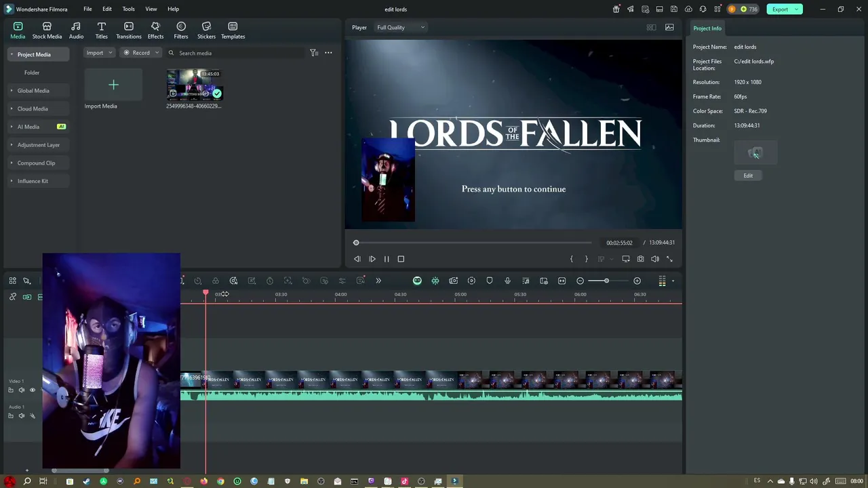Toggle AI copilot green face icon
The image size is (868, 488).
coord(417,281)
